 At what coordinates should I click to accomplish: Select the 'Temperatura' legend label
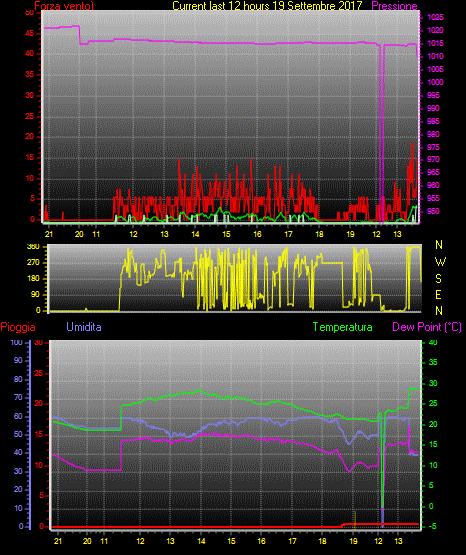(343, 327)
